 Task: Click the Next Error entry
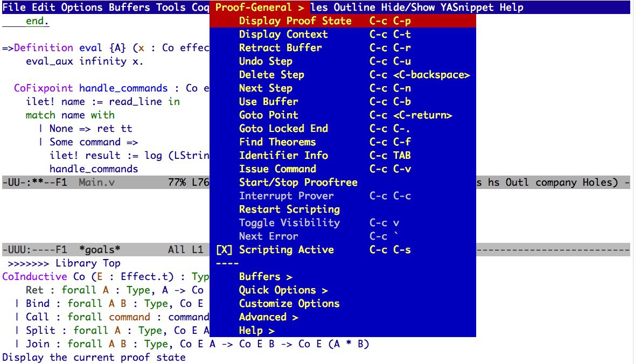343,236
